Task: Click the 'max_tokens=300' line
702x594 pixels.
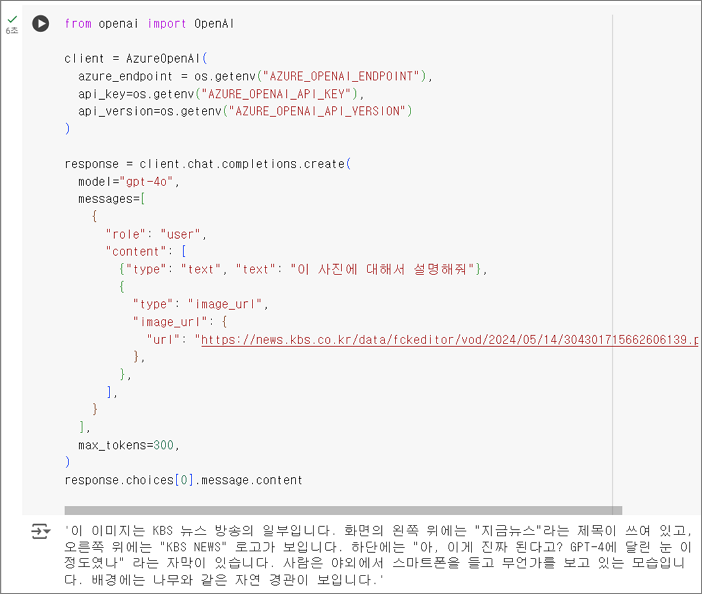Action: (x=128, y=445)
